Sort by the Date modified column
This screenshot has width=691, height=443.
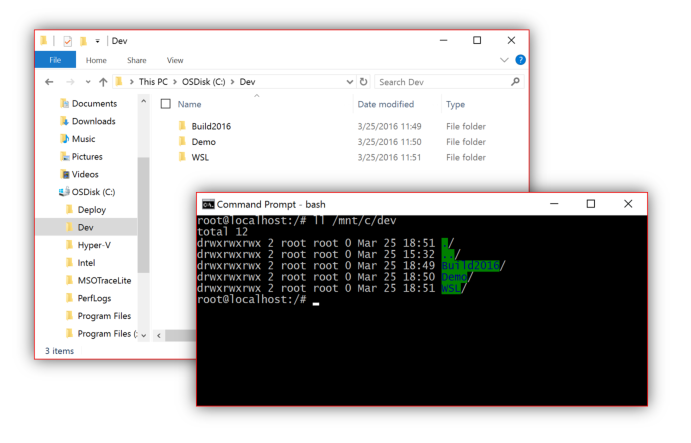[x=385, y=104]
